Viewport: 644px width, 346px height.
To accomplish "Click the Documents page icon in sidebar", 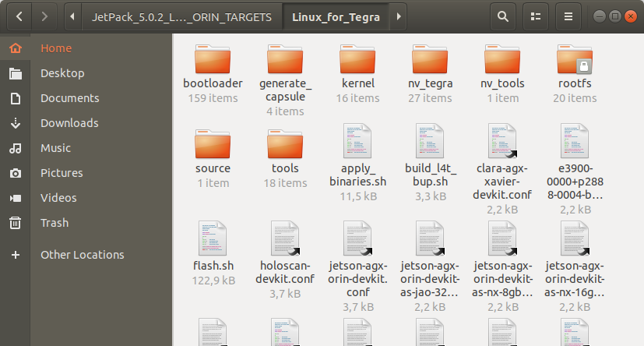I will coord(16,98).
